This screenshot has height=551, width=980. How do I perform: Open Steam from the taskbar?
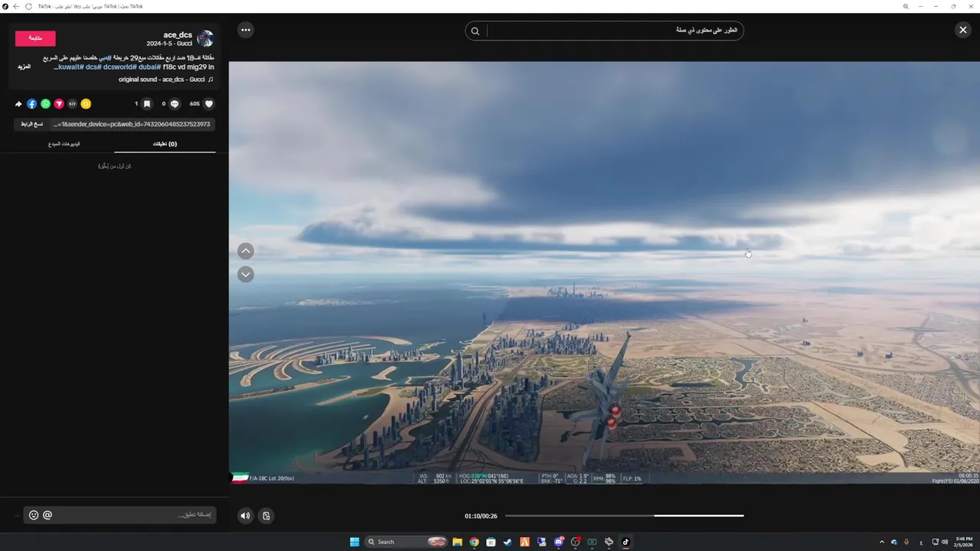point(508,542)
